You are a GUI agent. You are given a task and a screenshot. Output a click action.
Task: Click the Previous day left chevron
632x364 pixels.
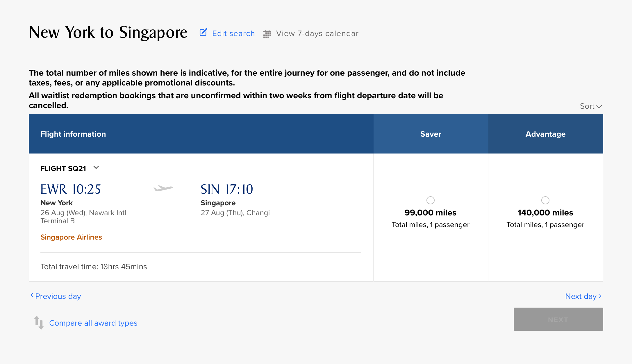coord(32,295)
